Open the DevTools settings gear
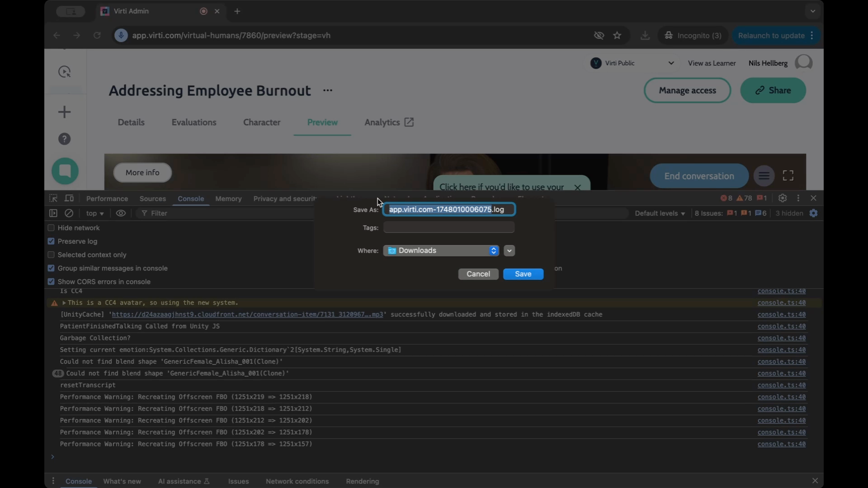This screenshot has height=488, width=868. 783,198
